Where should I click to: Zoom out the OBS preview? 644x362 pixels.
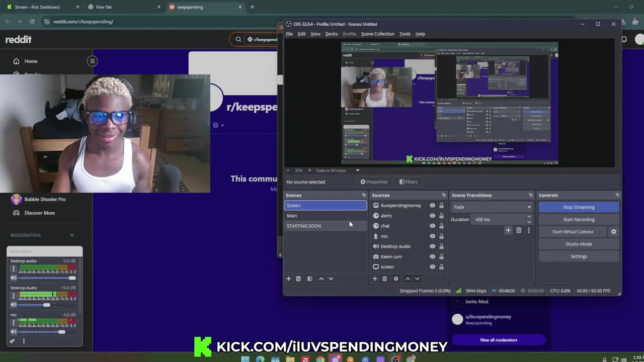pos(288,170)
